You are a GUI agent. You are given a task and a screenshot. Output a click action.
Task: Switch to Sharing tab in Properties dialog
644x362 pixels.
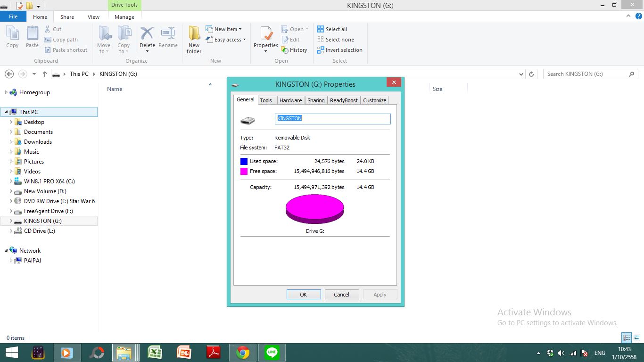(x=316, y=100)
